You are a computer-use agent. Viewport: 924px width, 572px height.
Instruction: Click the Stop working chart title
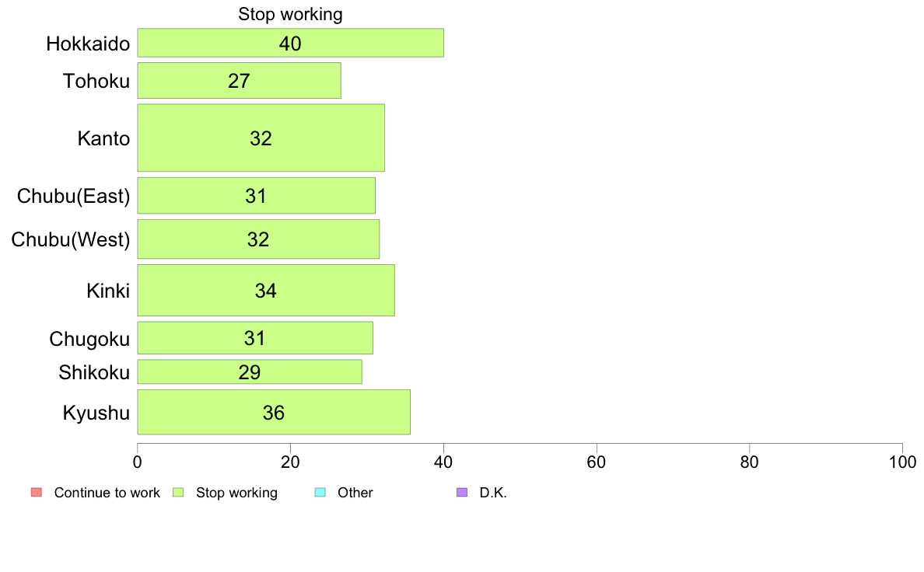[291, 14]
